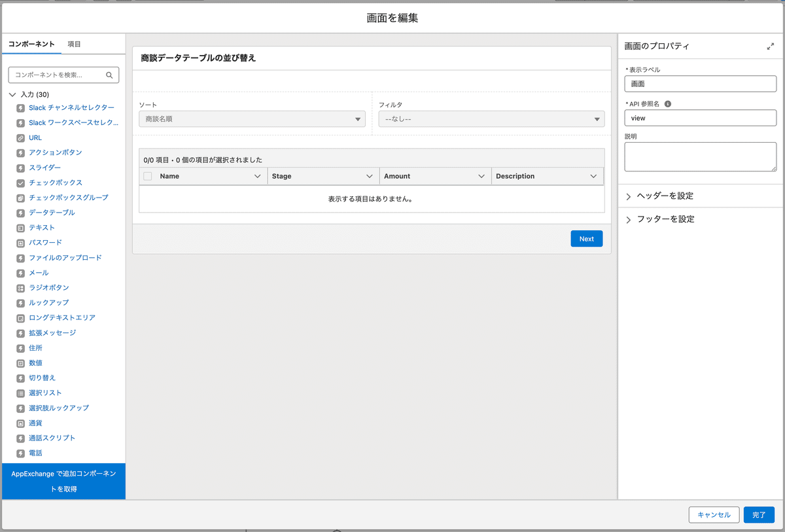Click the 説明 text area
785x532 pixels.
point(700,157)
